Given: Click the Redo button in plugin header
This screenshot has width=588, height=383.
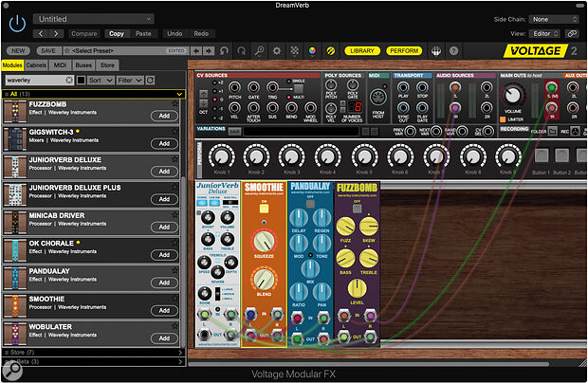Looking at the screenshot, I should pos(201,34).
